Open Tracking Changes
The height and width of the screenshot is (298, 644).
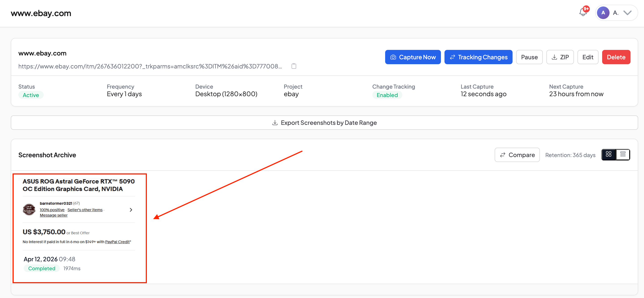[478, 57]
